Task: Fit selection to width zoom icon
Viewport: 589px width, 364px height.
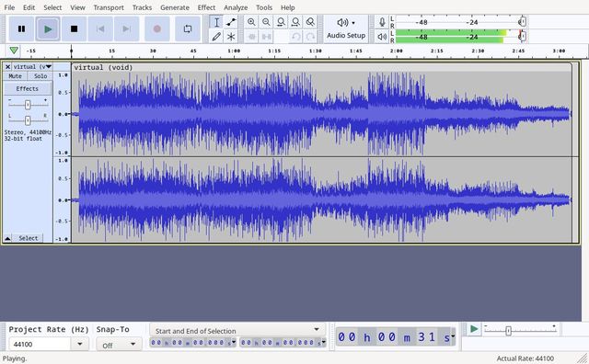Action: [x=281, y=22]
